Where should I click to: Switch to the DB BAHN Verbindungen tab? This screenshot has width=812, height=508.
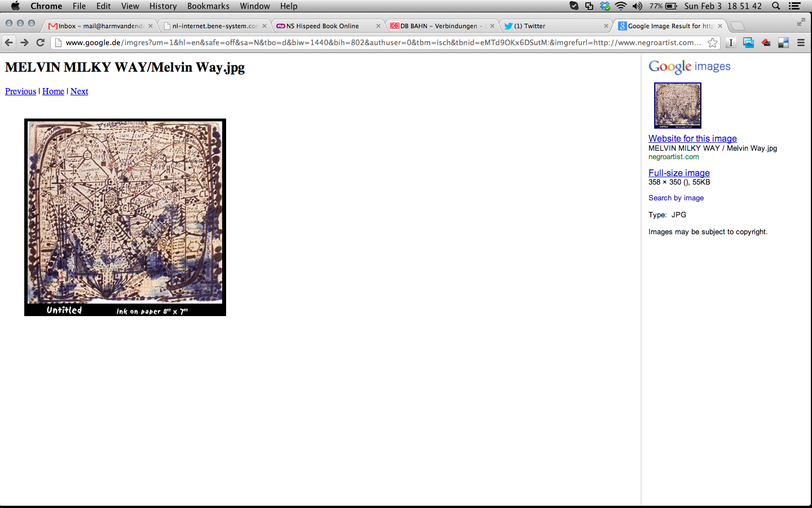tap(439, 26)
